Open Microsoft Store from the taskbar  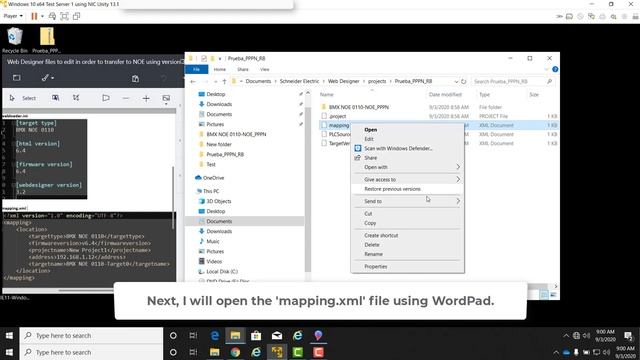tap(256, 336)
